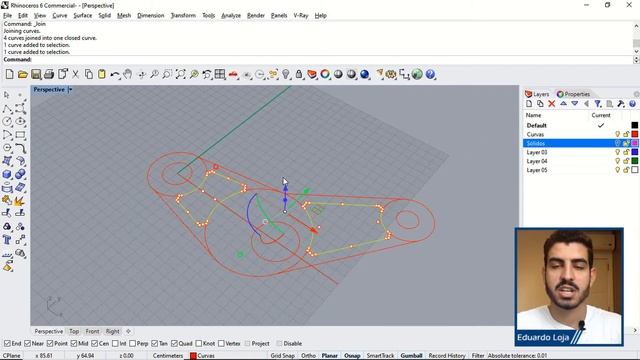Screen dimensions: 640x360
Task: Click the four-viewport layout icon
Action: (x=220, y=74)
